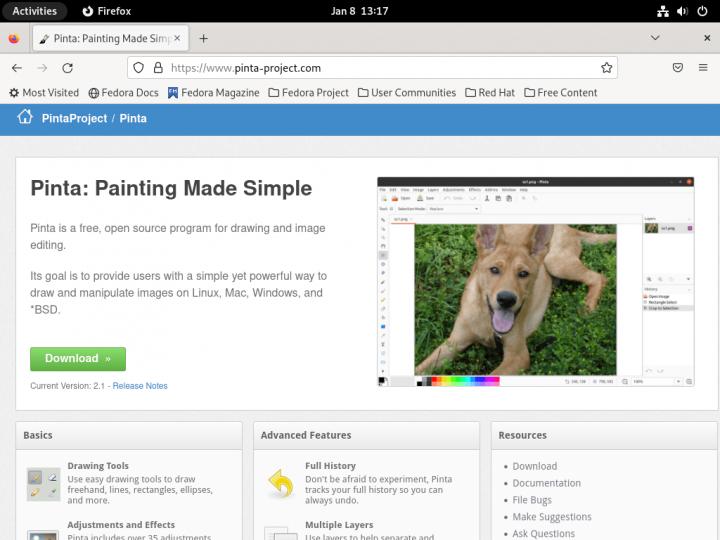Expand the Fedora Project bookmark folder

[x=309, y=93]
